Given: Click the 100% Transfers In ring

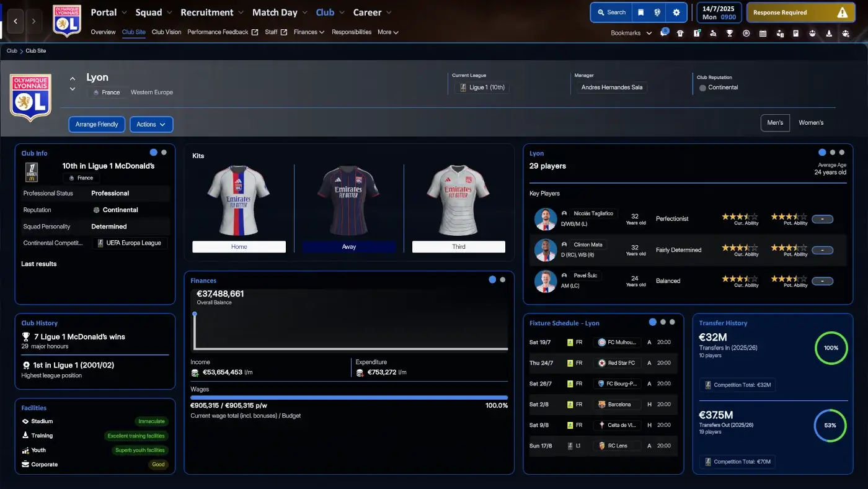Looking at the screenshot, I should [831, 348].
